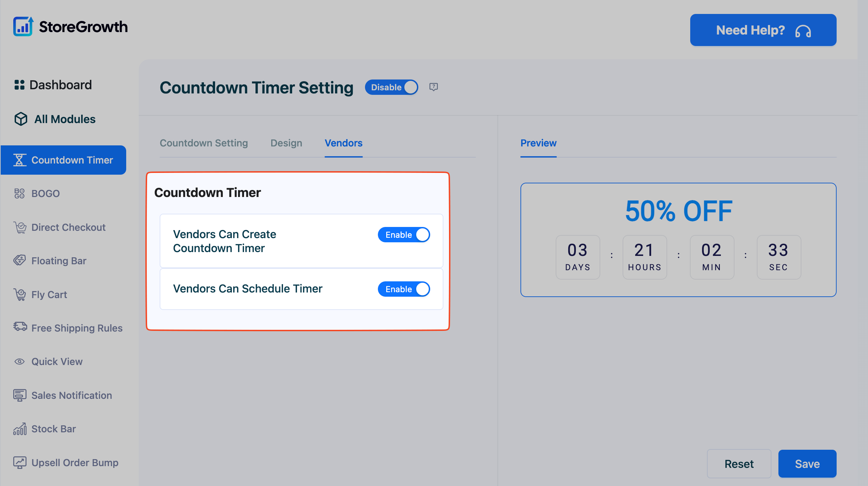Switch to the Countdown Setting tab
The height and width of the screenshot is (486, 868).
point(204,143)
